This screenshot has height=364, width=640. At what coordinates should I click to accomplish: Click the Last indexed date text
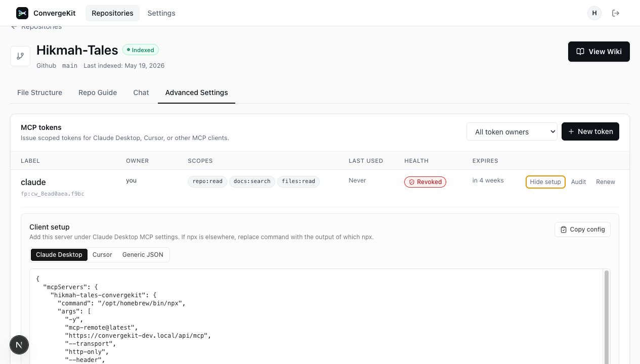(124, 66)
